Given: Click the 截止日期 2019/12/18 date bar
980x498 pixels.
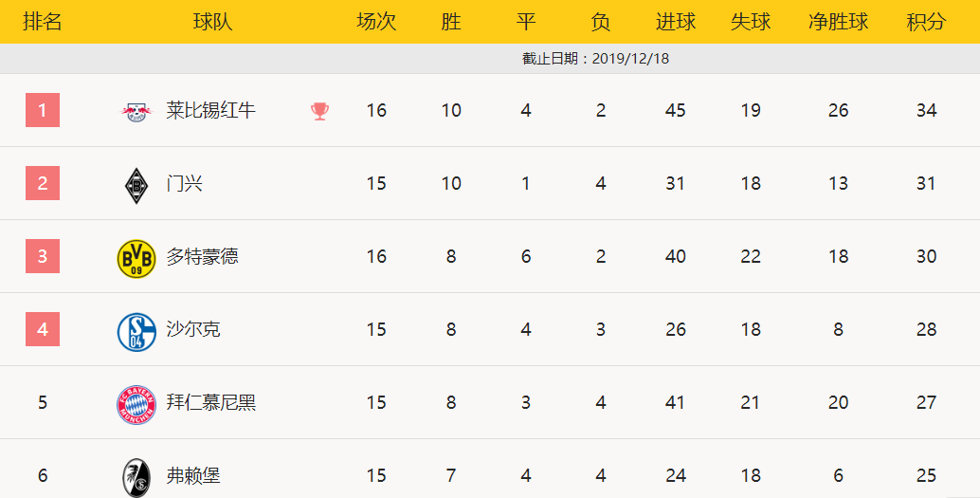Looking at the screenshot, I should [x=490, y=58].
